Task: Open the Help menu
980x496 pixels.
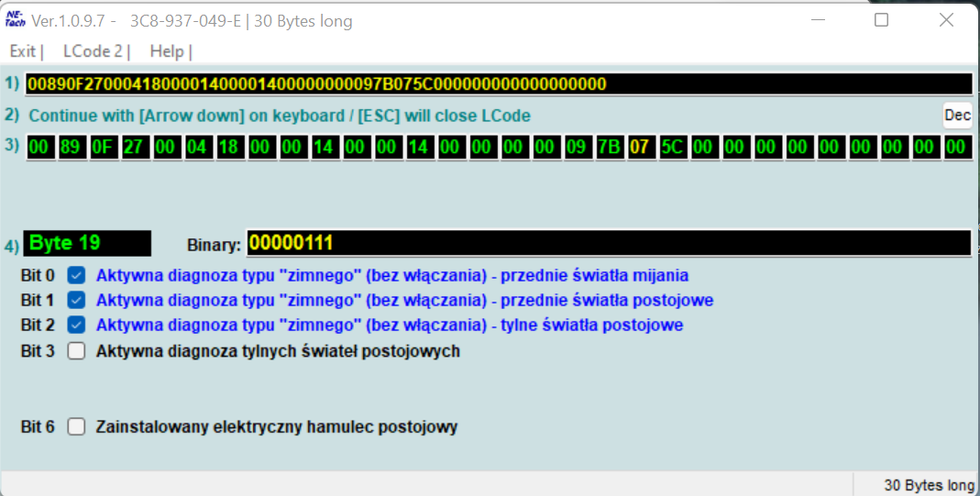Action: 167,51
